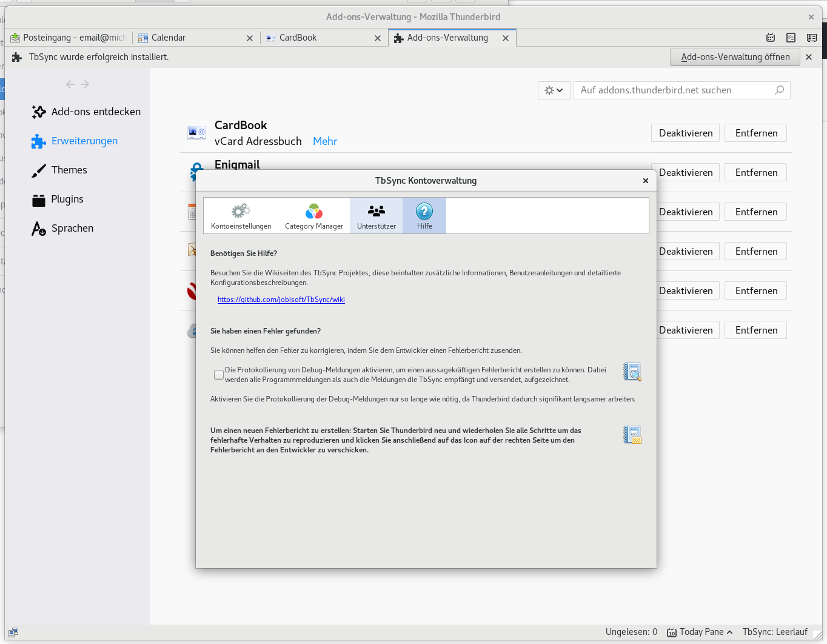Click Add-ons-Verwaltung öffnen button
Image resolution: width=827 pixels, height=644 pixels.
click(x=735, y=57)
